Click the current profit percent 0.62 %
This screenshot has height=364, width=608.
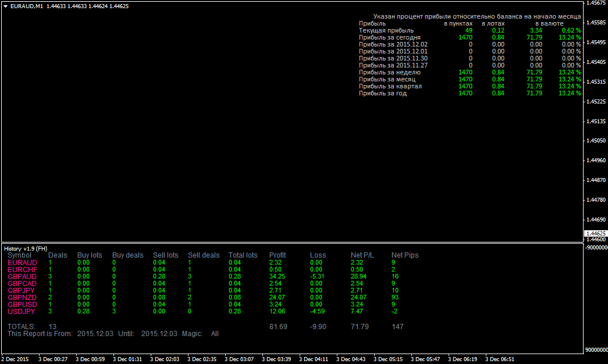[571, 30]
